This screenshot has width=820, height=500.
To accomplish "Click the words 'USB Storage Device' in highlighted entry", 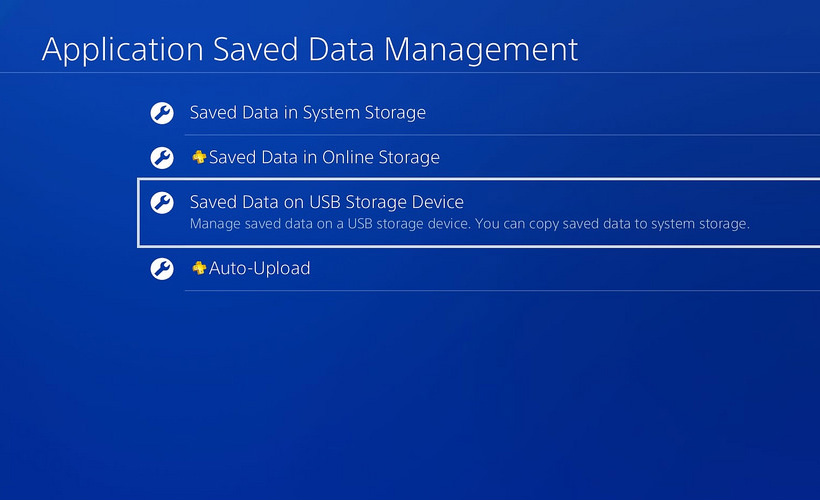I will coord(386,202).
